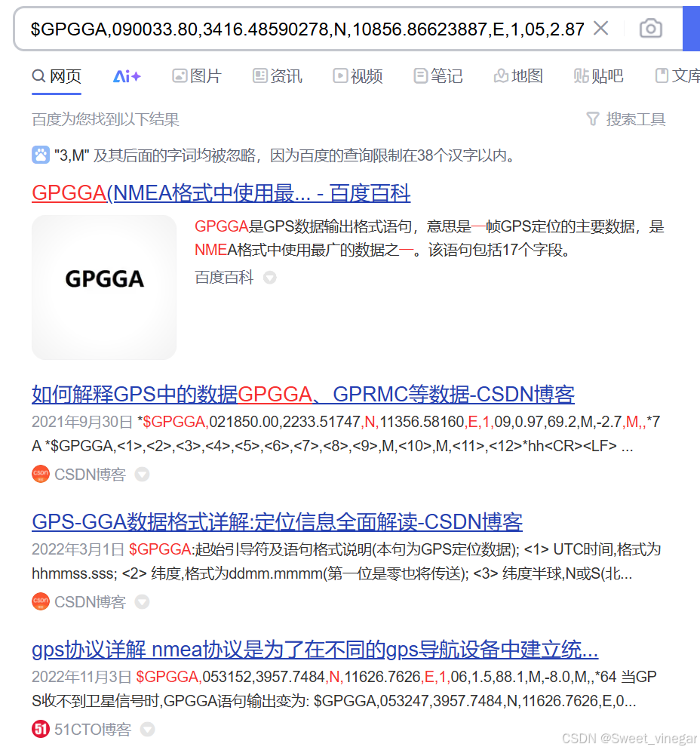Switch to the 图片 tab
This screenshot has width=700, height=750.
pyautogui.click(x=197, y=76)
